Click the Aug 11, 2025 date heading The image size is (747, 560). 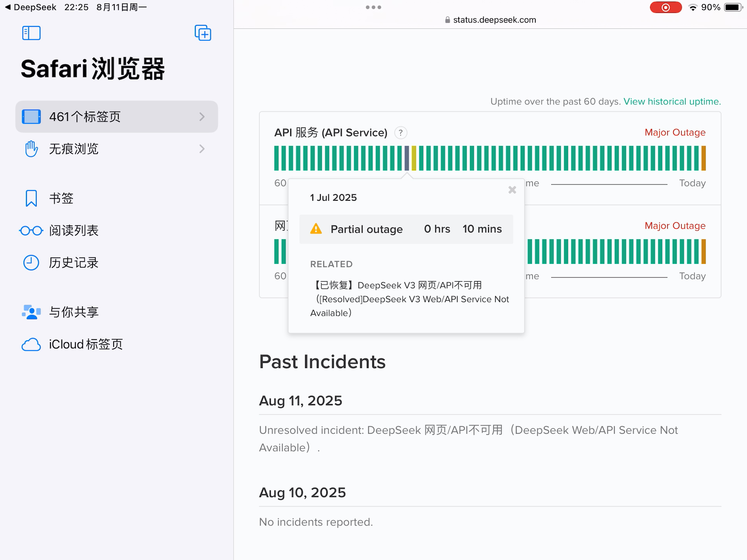click(301, 401)
